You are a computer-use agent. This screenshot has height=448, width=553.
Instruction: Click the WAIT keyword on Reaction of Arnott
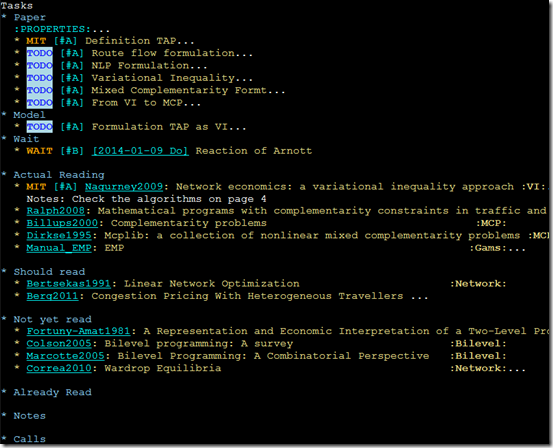point(40,151)
